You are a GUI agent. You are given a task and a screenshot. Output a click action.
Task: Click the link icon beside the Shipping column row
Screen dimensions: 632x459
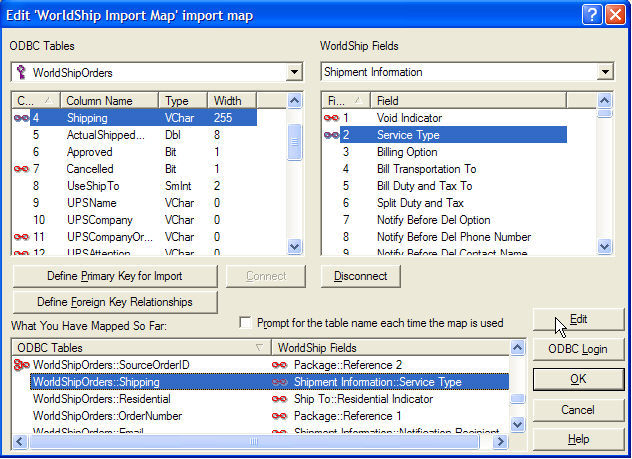tap(21, 118)
